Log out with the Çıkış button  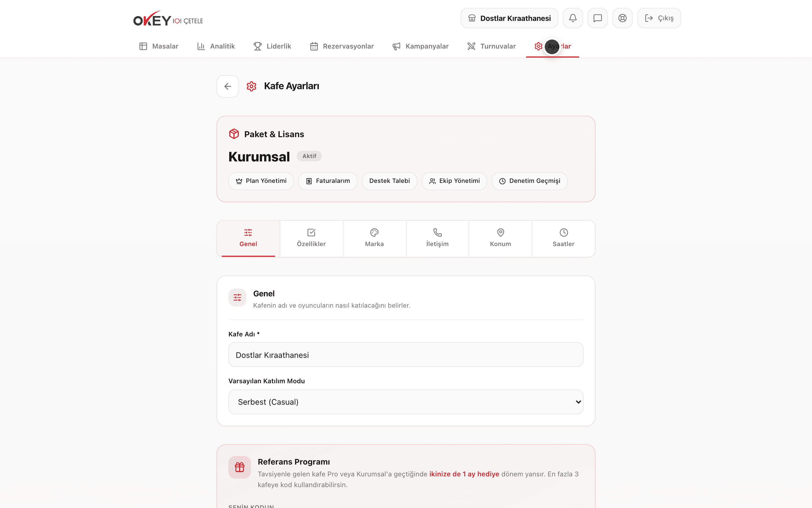659,18
